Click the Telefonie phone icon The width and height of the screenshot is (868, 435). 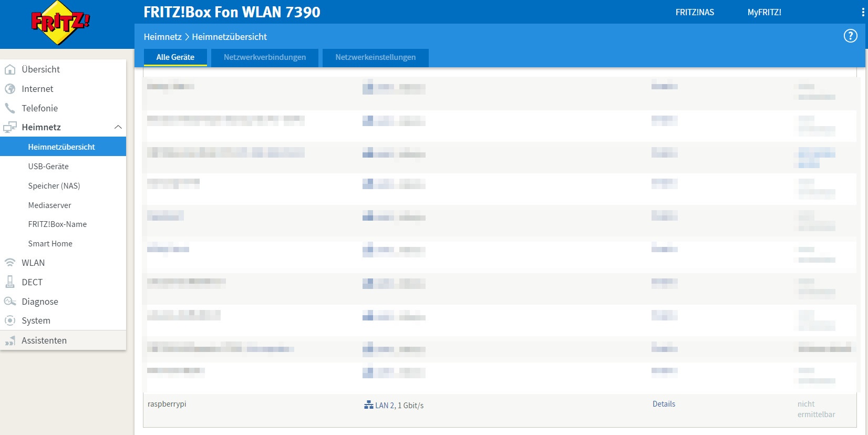(x=10, y=108)
